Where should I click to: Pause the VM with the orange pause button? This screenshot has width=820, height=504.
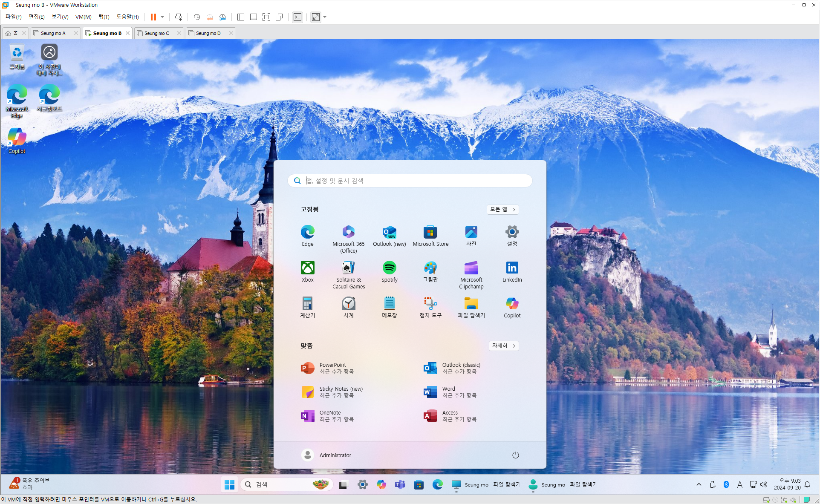[x=153, y=17]
